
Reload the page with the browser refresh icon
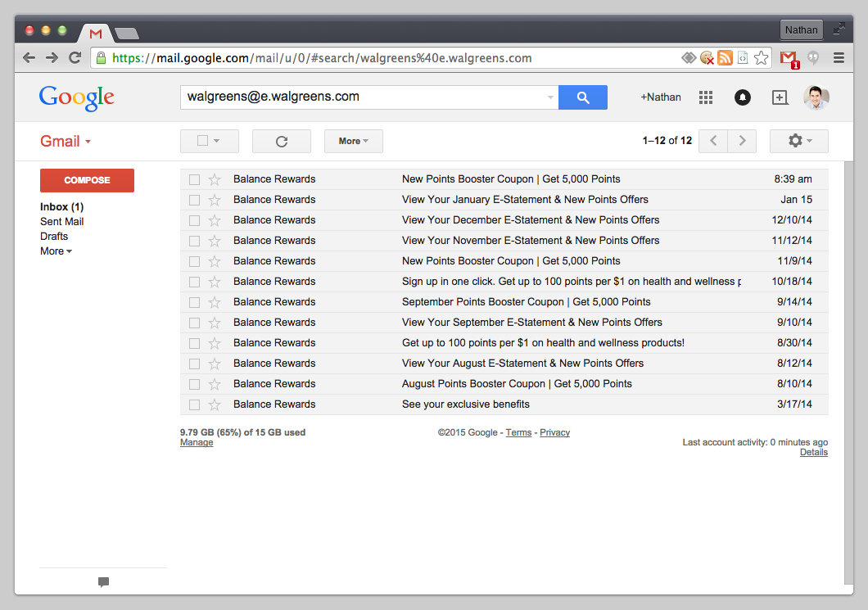point(75,57)
